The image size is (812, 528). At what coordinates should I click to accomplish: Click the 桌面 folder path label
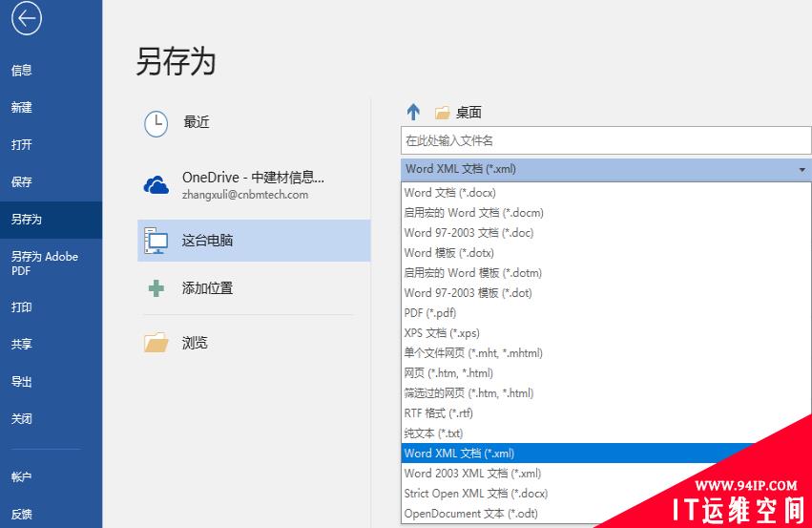pos(468,113)
